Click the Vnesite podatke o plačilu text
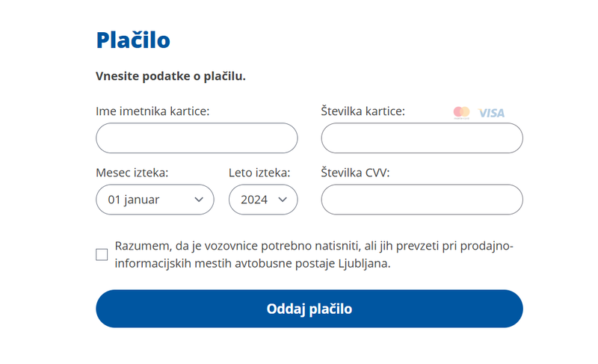This screenshot has height=364, width=598. (170, 76)
